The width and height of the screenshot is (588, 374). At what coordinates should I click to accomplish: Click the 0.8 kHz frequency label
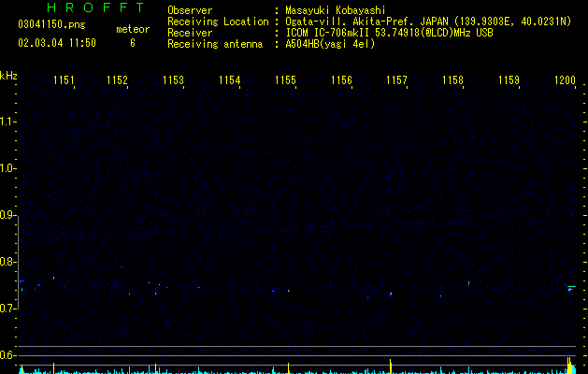7,262
